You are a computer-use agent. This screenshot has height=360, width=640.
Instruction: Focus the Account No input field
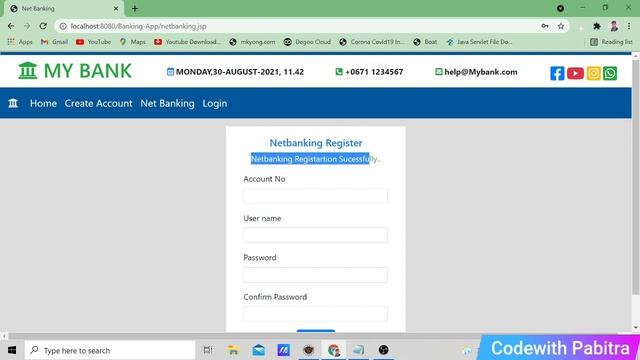(x=316, y=196)
